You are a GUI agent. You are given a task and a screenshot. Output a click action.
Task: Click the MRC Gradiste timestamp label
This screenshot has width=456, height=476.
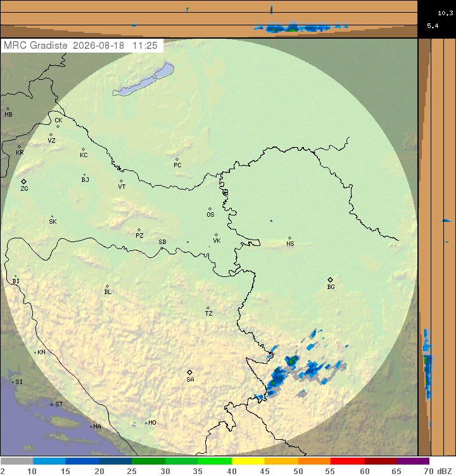click(x=80, y=46)
